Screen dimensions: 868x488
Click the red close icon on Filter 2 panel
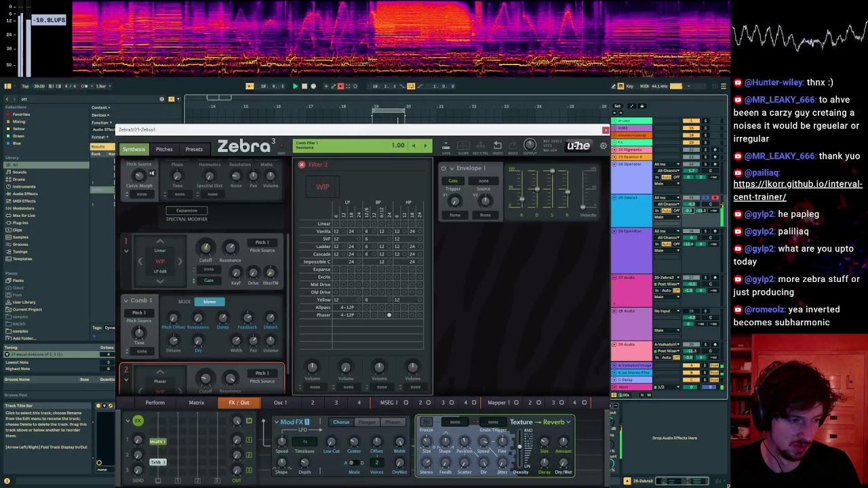pos(302,165)
